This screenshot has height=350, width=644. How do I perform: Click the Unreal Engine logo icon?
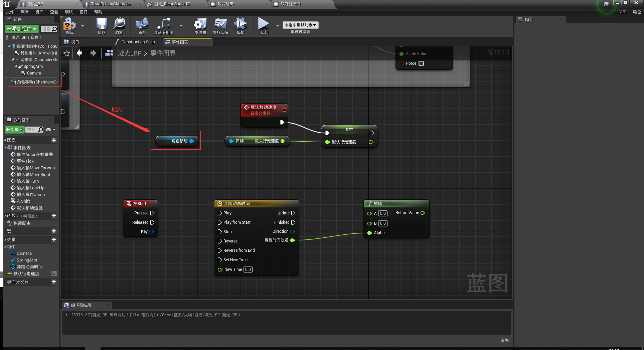[x=7, y=4]
